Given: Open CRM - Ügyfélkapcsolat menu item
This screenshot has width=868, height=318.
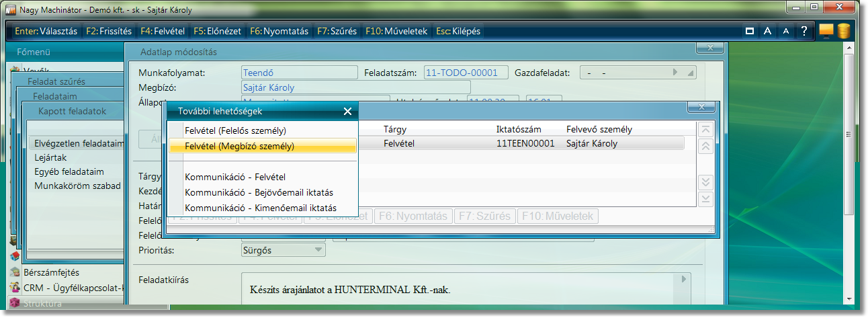Looking at the screenshot, I should point(74,288).
